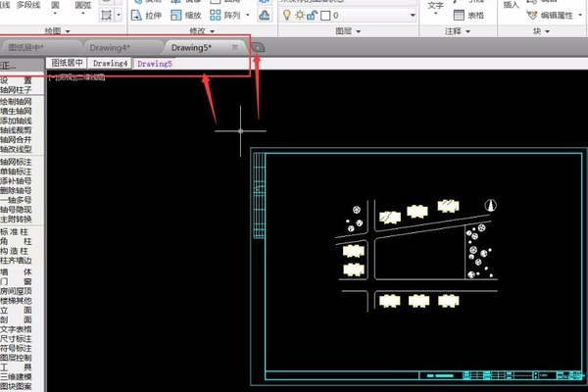Click the north arrow symbol in drawing
Image resolution: width=588 pixels, height=392 pixels.
pos(490,205)
